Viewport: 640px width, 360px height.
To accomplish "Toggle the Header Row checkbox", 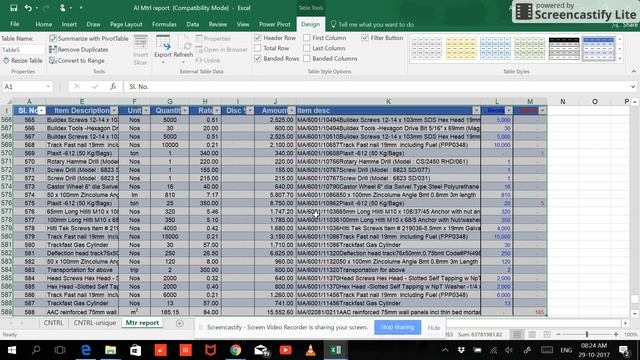I will pos(258,38).
